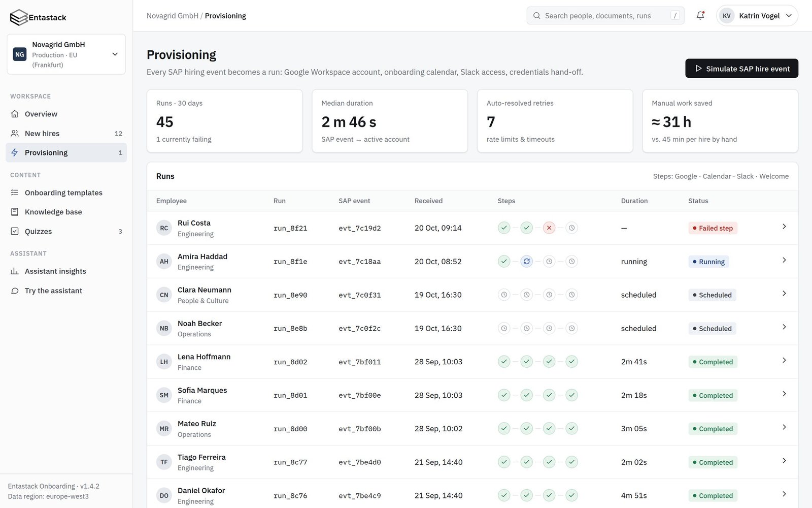Image resolution: width=812 pixels, height=508 pixels.
Task: Click the Failed step status badge
Action: click(713, 228)
